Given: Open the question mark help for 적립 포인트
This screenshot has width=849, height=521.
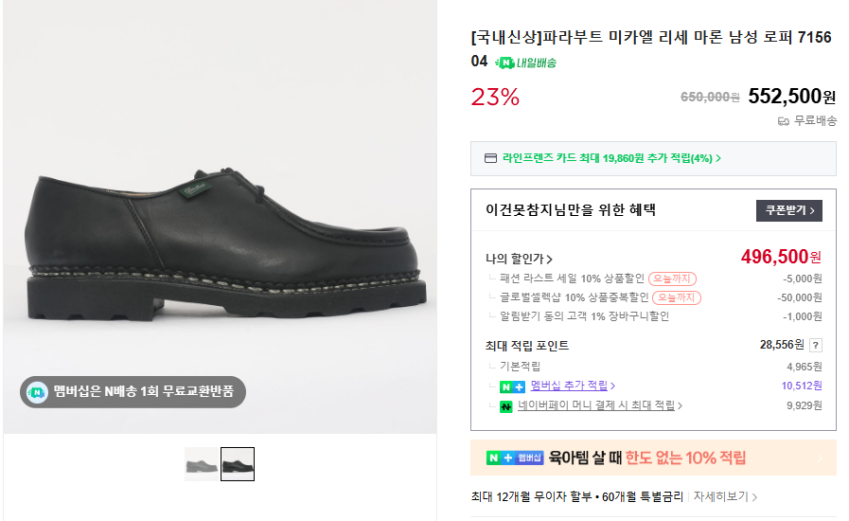Looking at the screenshot, I should 815,345.
